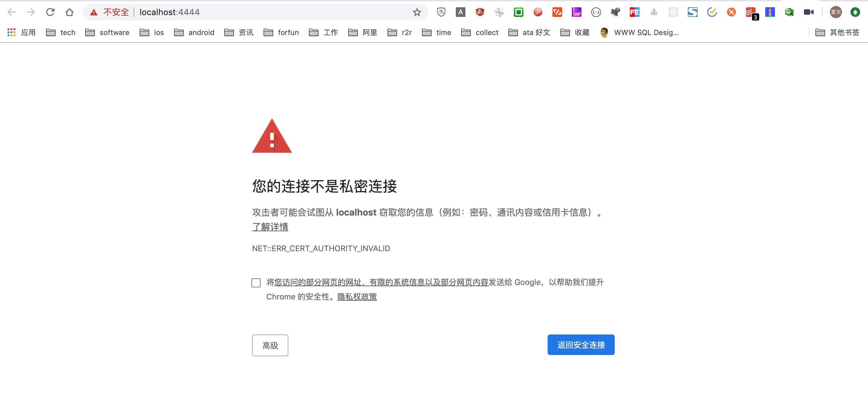Open the 其他书签 bookmarks folder
This screenshot has height=416, width=868.
[839, 32]
